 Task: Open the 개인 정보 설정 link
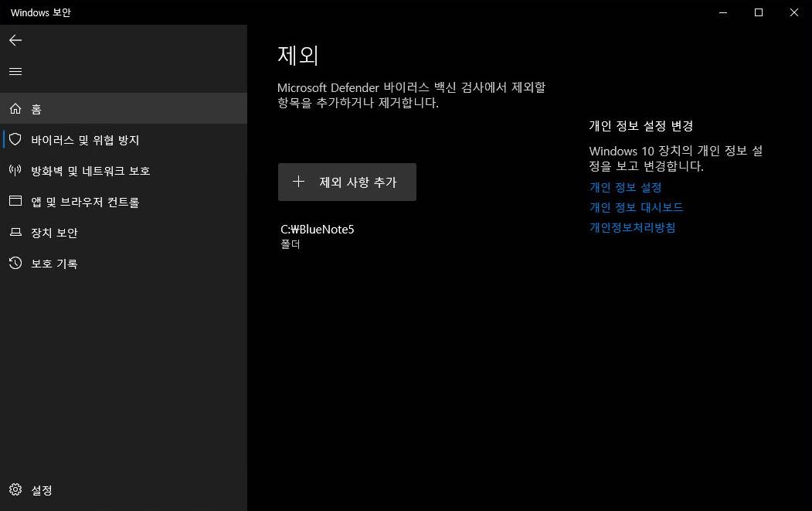click(x=625, y=187)
